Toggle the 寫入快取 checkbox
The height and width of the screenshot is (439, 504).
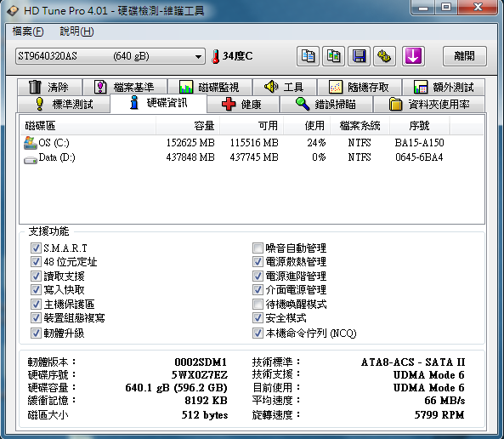[36, 289]
